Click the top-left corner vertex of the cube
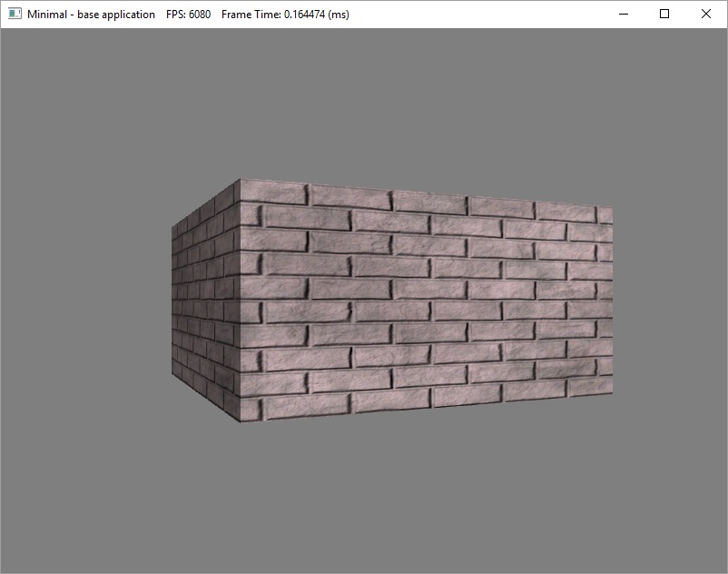Image resolution: width=728 pixels, height=574 pixels. (x=239, y=180)
